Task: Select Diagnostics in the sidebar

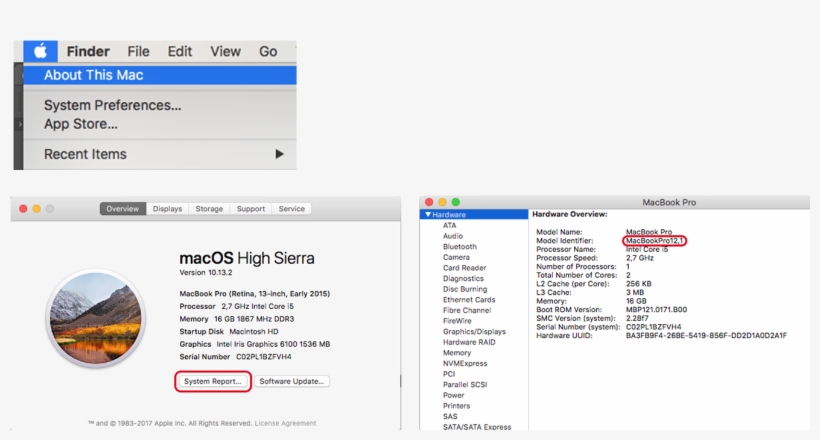Action: (x=463, y=278)
